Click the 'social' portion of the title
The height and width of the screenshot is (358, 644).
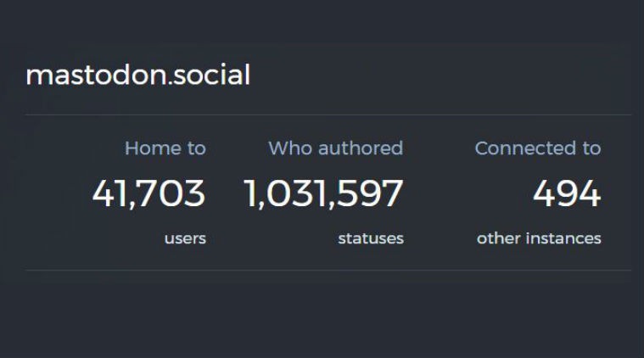(x=211, y=75)
